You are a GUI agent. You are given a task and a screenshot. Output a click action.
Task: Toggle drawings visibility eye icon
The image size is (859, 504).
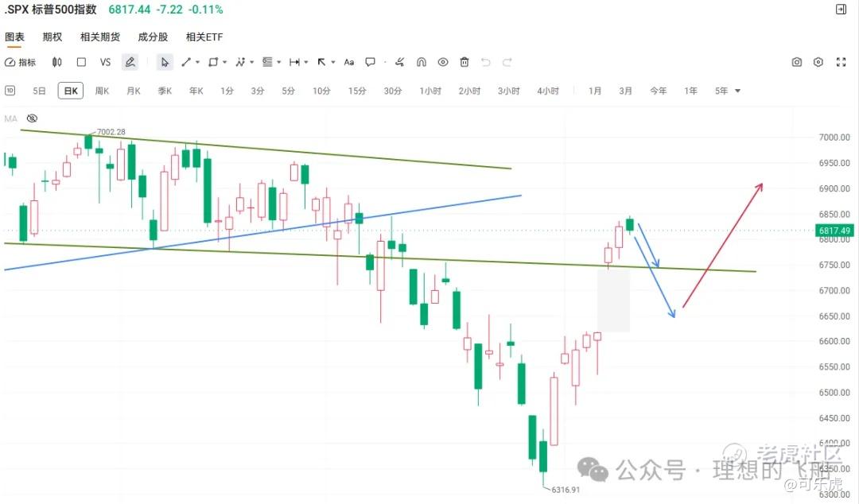pyautogui.click(x=443, y=62)
